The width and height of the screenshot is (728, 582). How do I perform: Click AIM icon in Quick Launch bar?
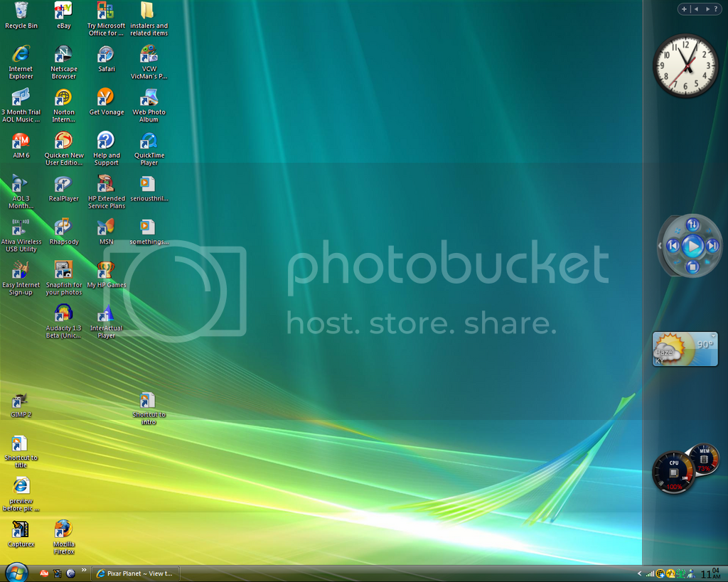click(x=44, y=573)
